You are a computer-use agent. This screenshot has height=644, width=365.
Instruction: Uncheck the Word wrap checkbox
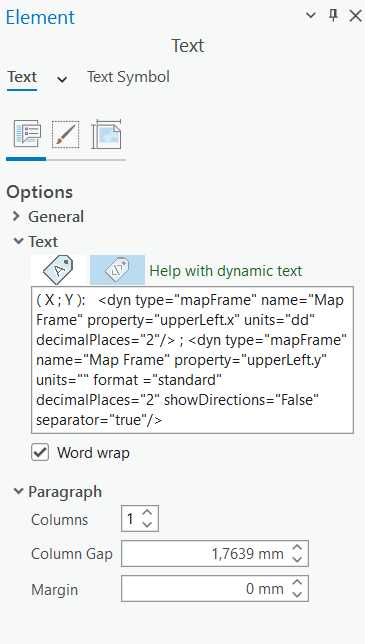coord(40,453)
